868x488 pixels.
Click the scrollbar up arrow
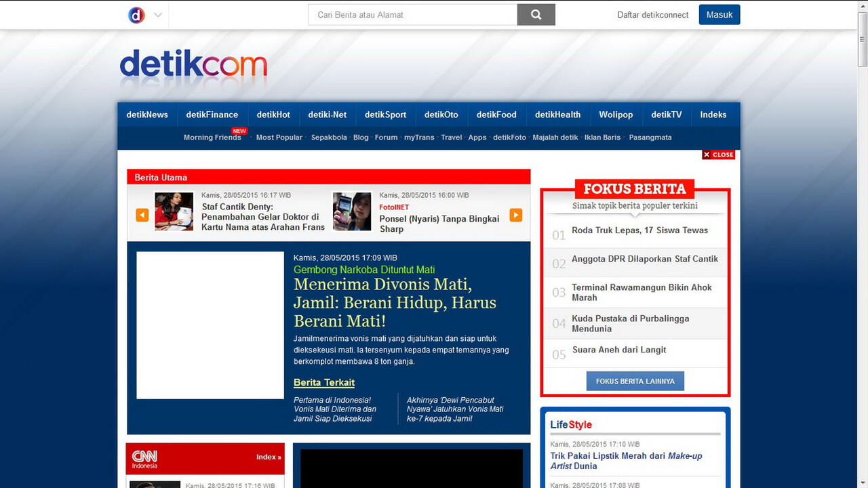[863, 5]
